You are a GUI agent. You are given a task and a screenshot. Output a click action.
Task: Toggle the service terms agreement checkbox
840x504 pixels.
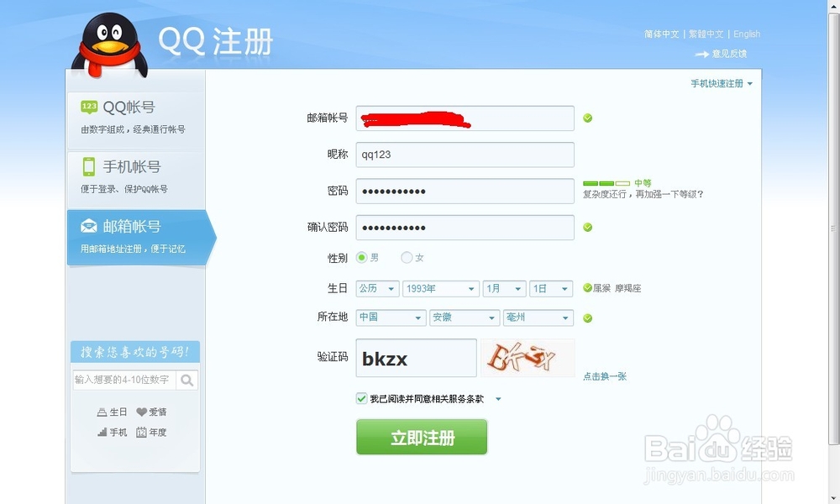(361, 398)
